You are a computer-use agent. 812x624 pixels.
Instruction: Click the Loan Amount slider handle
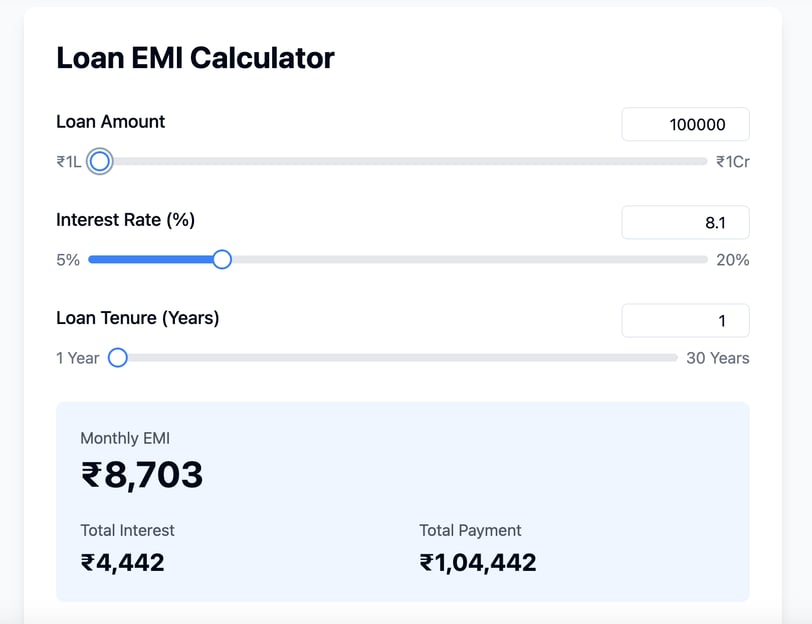tap(99, 161)
